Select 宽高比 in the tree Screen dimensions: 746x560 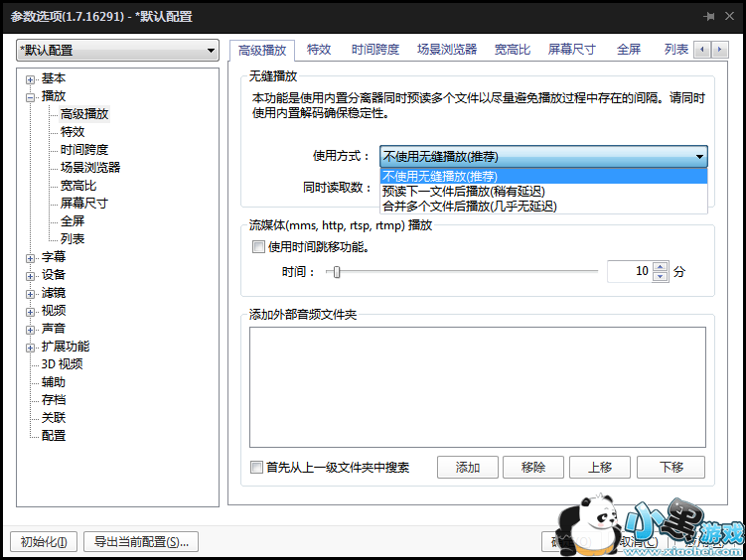pos(78,186)
